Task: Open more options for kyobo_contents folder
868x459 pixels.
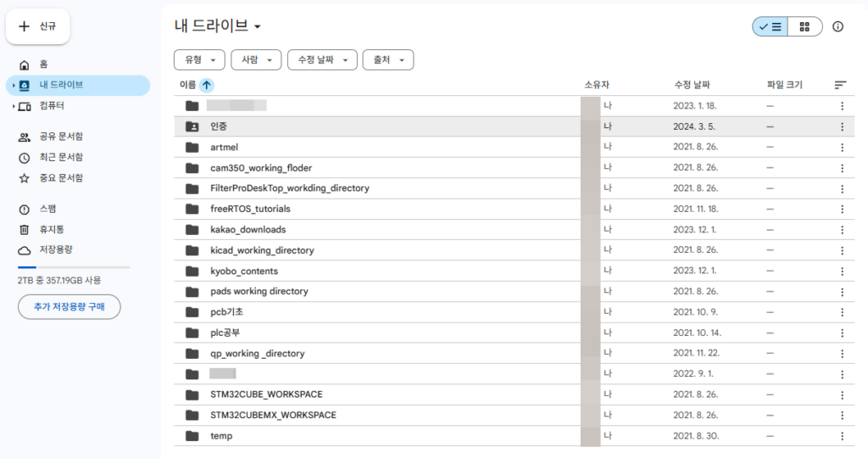Action: click(x=842, y=271)
